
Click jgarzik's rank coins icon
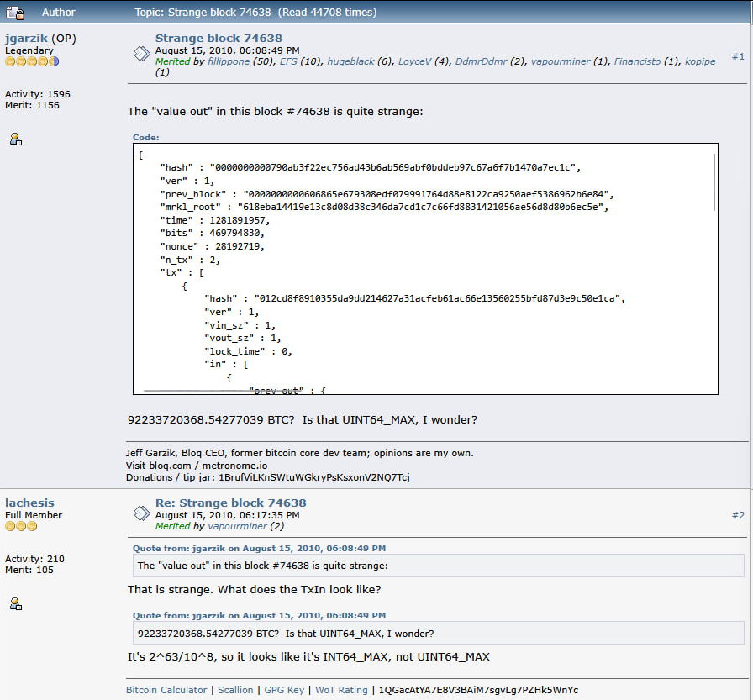(32, 61)
